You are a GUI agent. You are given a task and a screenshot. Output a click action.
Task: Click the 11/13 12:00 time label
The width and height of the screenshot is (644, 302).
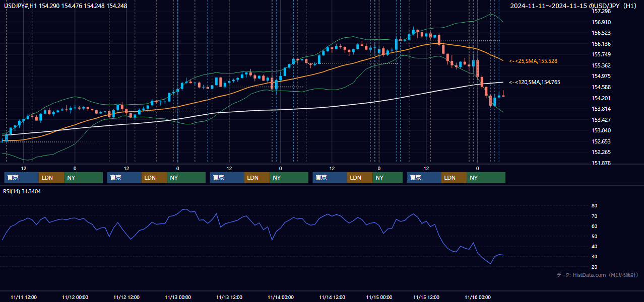click(x=229, y=297)
